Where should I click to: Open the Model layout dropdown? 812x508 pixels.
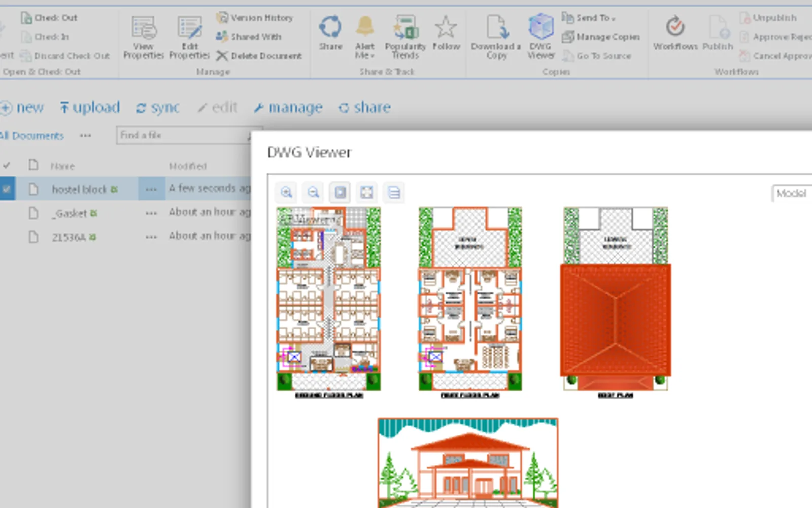point(792,193)
